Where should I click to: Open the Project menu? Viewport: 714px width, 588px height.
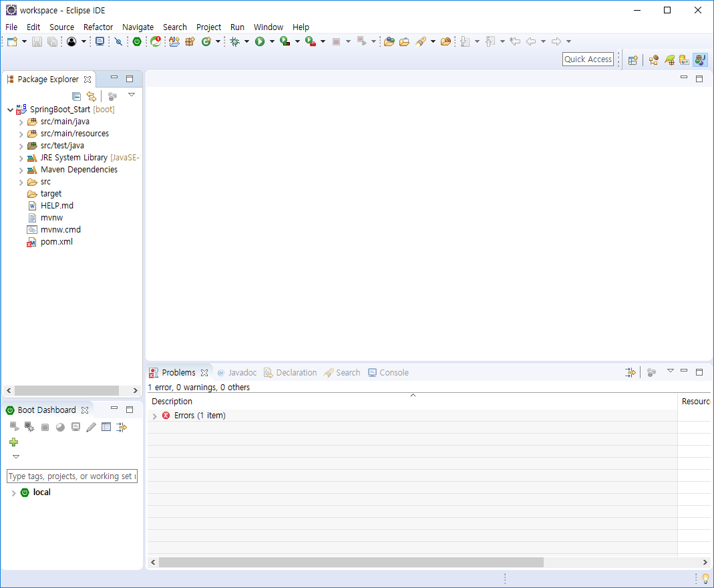click(x=208, y=27)
